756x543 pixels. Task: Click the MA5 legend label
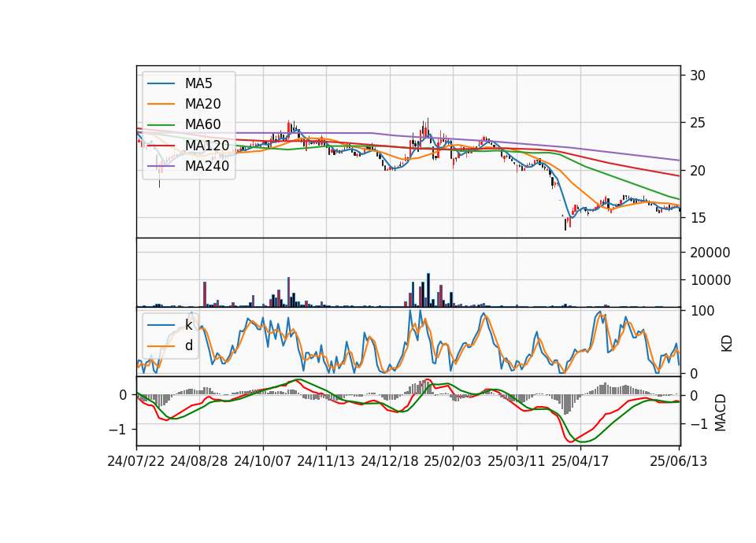pos(198,83)
